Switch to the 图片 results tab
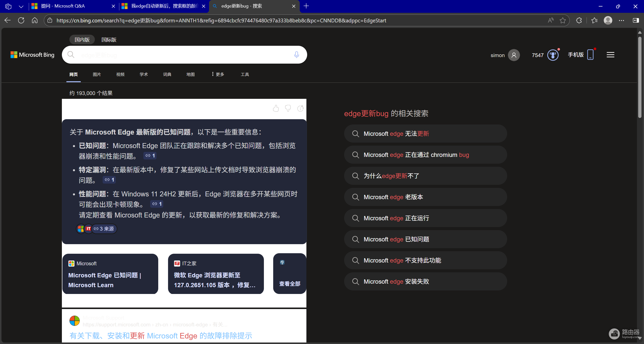The height and width of the screenshot is (344, 644). (x=97, y=74)
